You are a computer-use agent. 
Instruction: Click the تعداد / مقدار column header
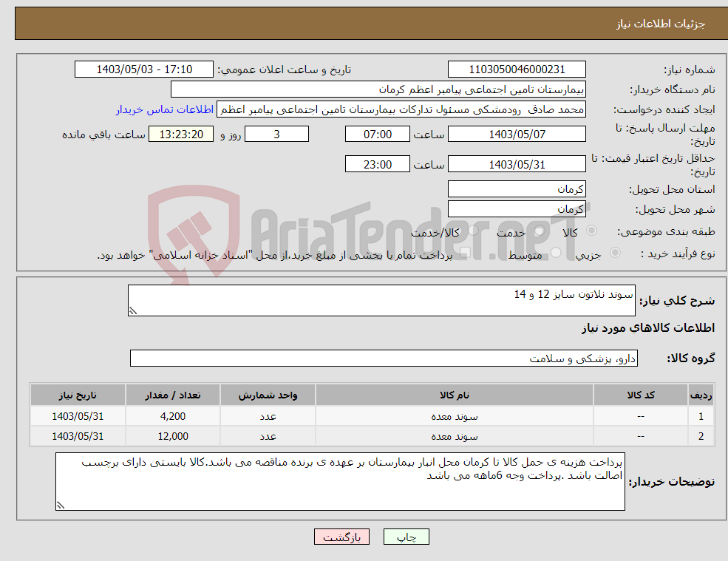click(173, 395)
